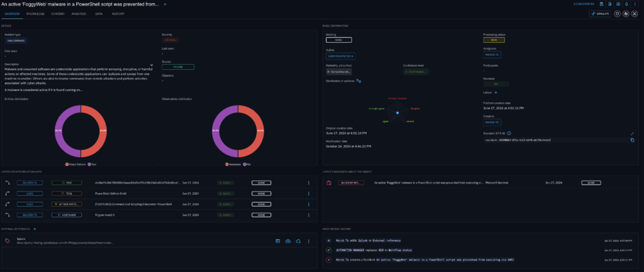Click Attack Pattern legend swatch in entities chart
This screenshot has width=644, height=272.
tap(67, 164)
